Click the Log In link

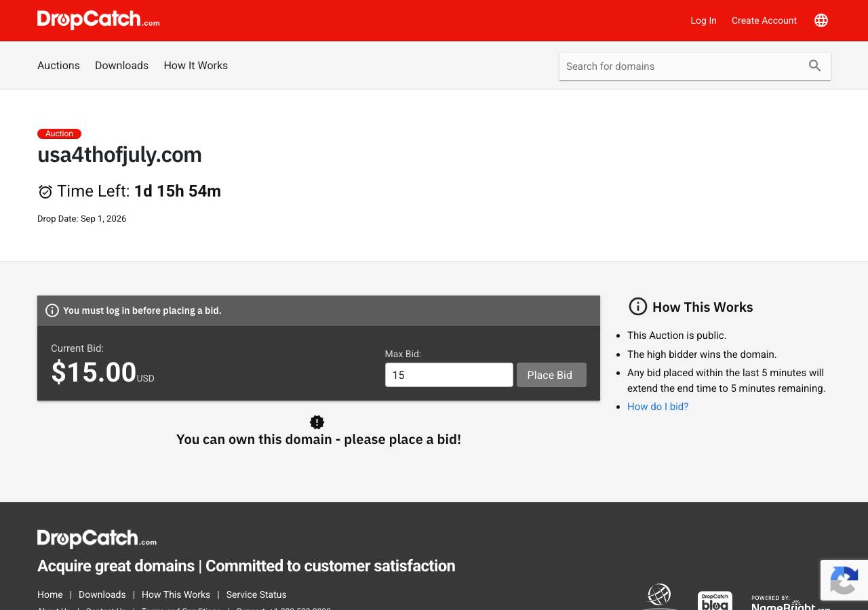(703, 20)
